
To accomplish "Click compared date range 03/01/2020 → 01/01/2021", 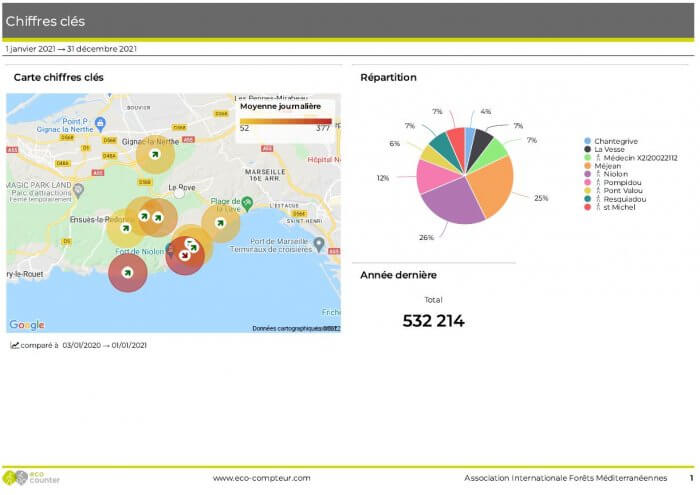I will point(104,345).
